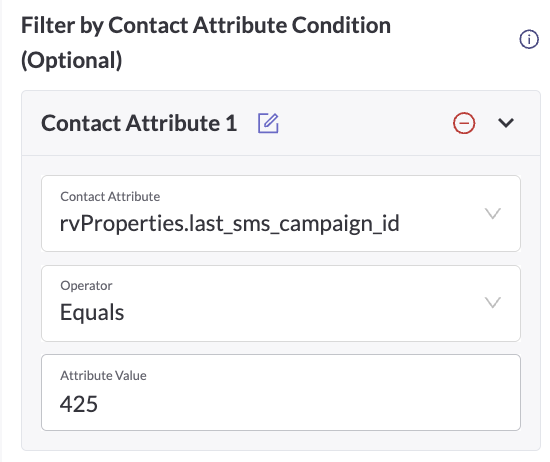Open the Contact Attribute dropdown field

(281, 213)
